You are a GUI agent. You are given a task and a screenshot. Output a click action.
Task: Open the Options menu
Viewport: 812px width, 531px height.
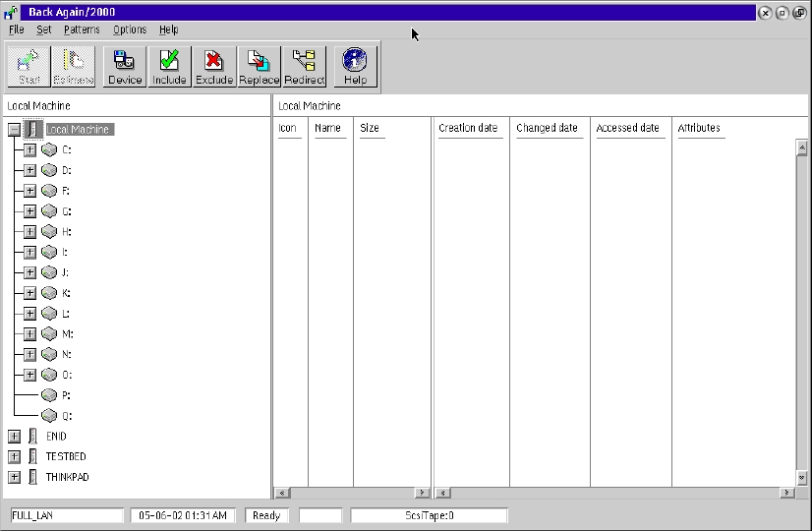click(x=130, y=29)
